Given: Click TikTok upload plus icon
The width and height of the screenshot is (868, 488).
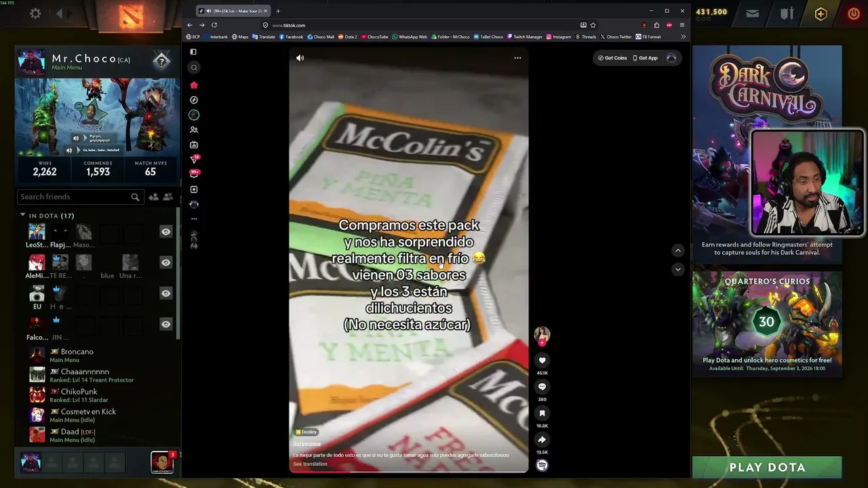Looking at the screenshot, I should pos(194,189).
